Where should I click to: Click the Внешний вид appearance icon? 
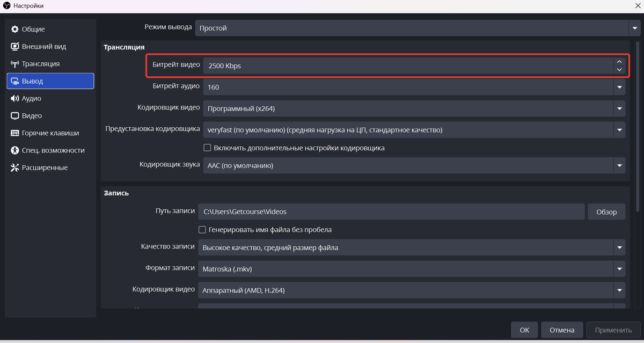click(15, 47)
